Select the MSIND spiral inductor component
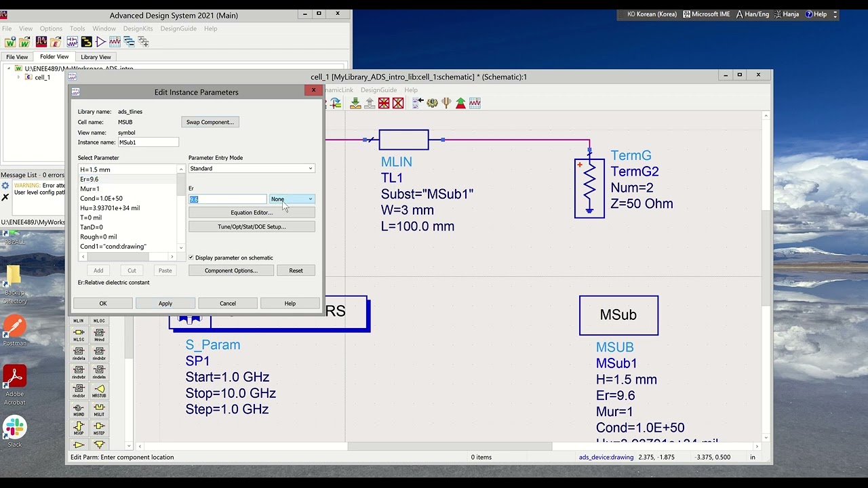 79,409
